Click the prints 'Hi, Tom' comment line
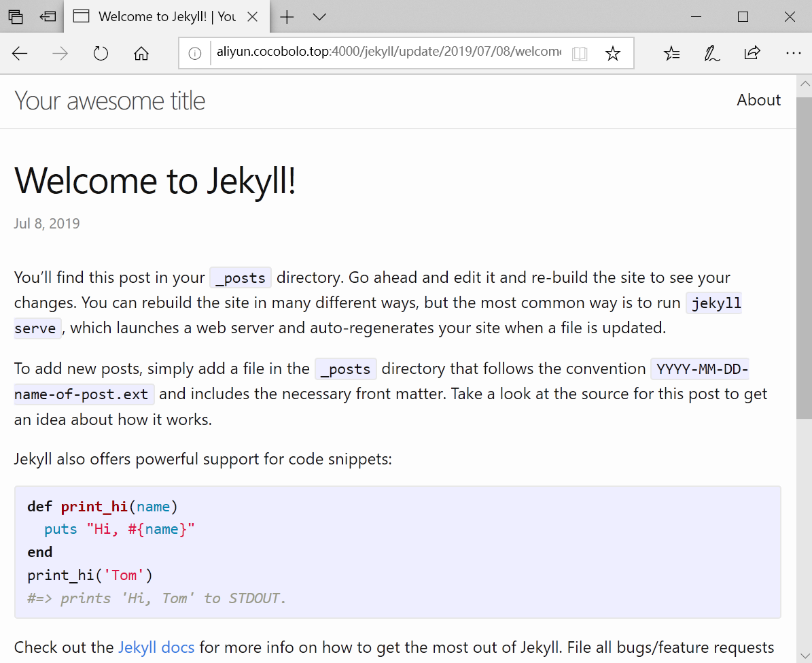The height and width of the screenshot is (663, 812). 156,598
